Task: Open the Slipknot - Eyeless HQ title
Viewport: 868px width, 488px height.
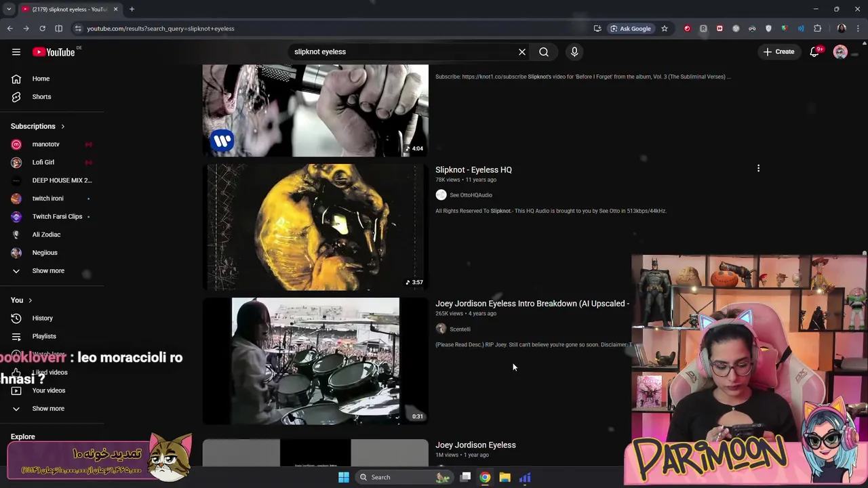Action: tap(473, 169)
